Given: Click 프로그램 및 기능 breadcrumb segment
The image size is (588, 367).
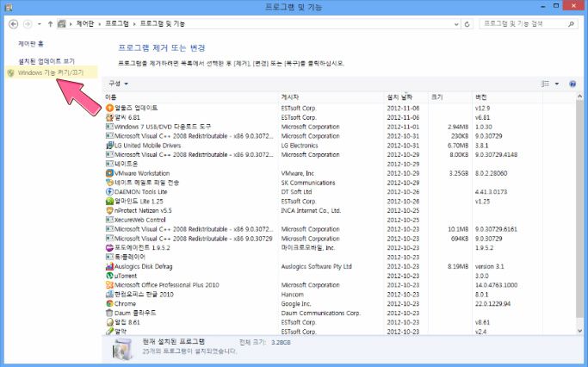Looking at the screenshot, I should pos(163,23).
